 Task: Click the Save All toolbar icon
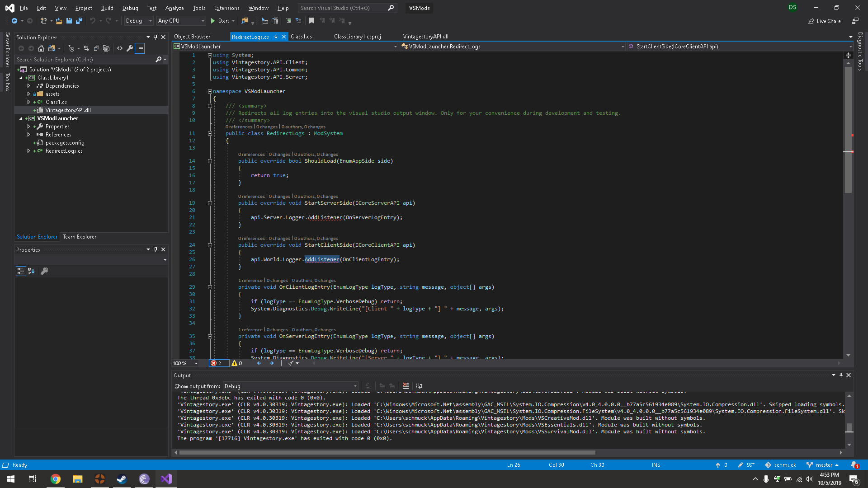point(79,21)
